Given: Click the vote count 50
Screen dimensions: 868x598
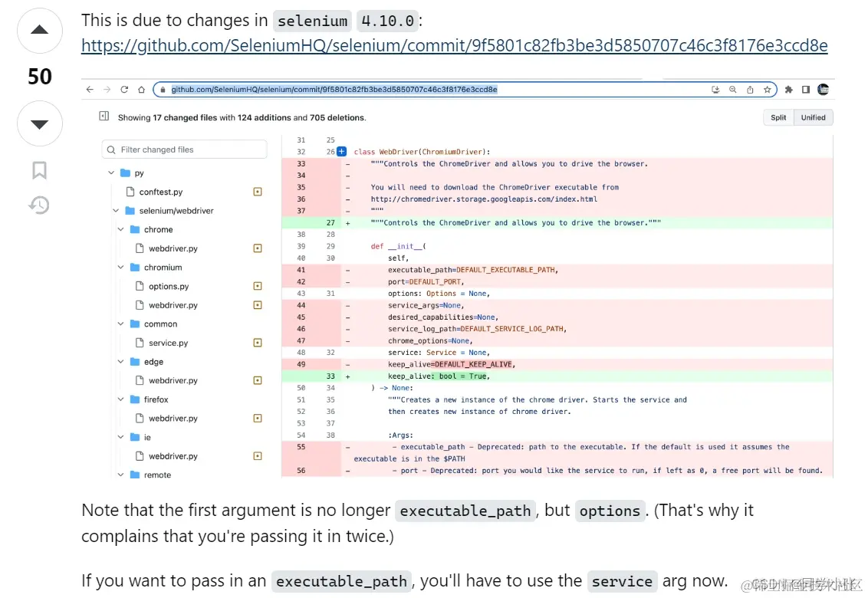Looking at the screenshot, I should tap(39, 77).
